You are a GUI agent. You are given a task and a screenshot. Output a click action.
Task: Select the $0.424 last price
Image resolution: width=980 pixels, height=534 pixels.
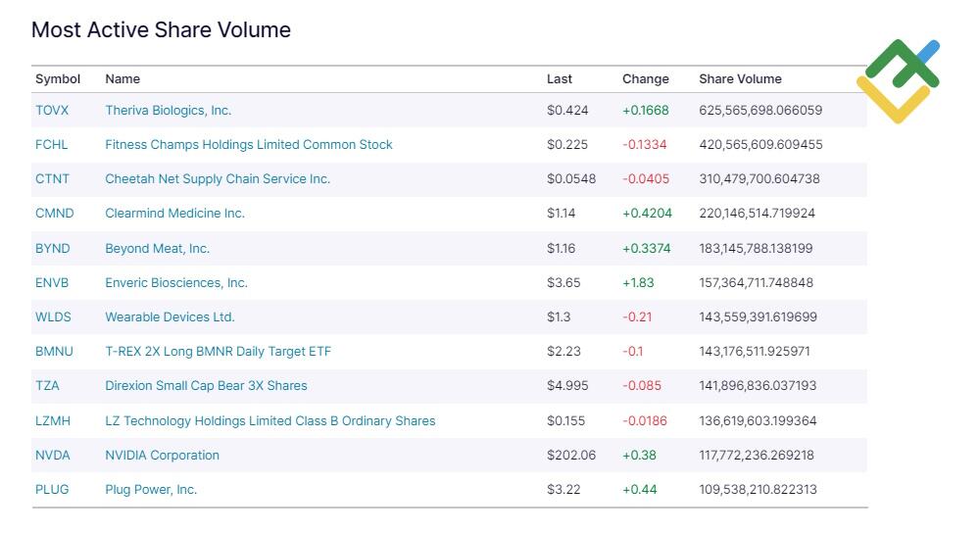point(567,111)
